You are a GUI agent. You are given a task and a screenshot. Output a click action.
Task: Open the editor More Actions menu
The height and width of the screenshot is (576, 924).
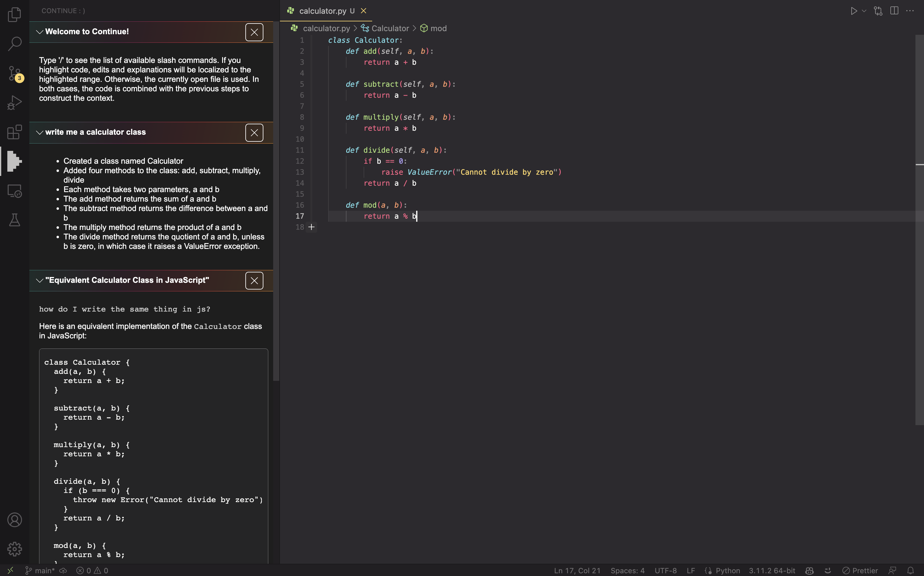click(910, 11)
